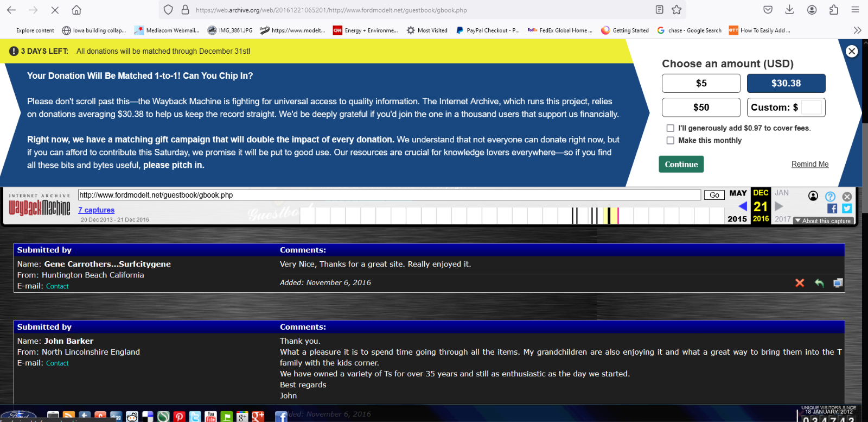Open Firefox downloads panel
Image resolution: width=868 pixels, height=422 pixels.
[x=789, y=10]
